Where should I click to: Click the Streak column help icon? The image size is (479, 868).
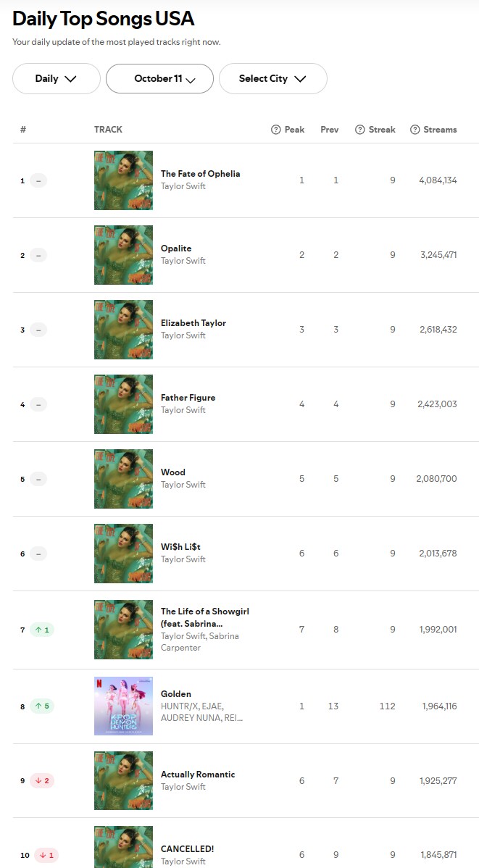359,130
